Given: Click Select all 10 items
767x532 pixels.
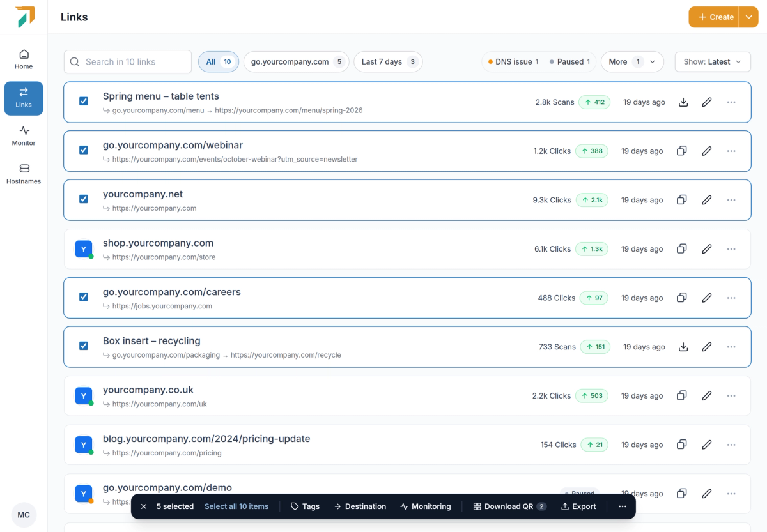Looking at the screenshot, I should pos(236,506).
